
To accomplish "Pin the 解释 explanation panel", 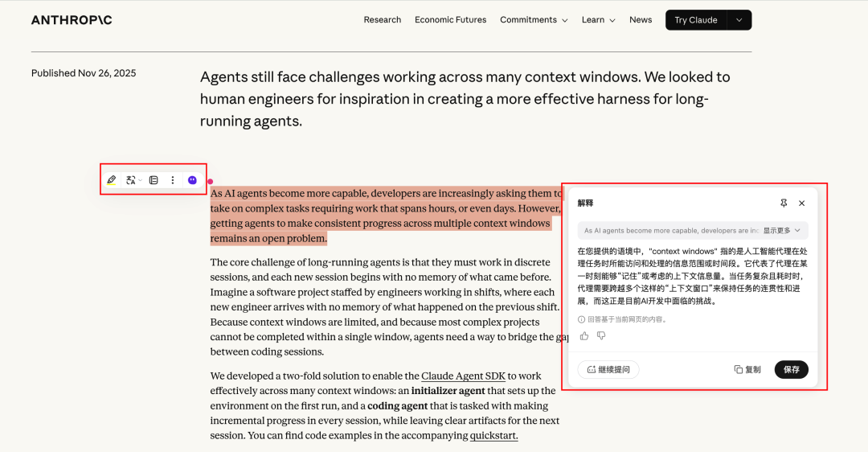I will (x=784, y=203).
